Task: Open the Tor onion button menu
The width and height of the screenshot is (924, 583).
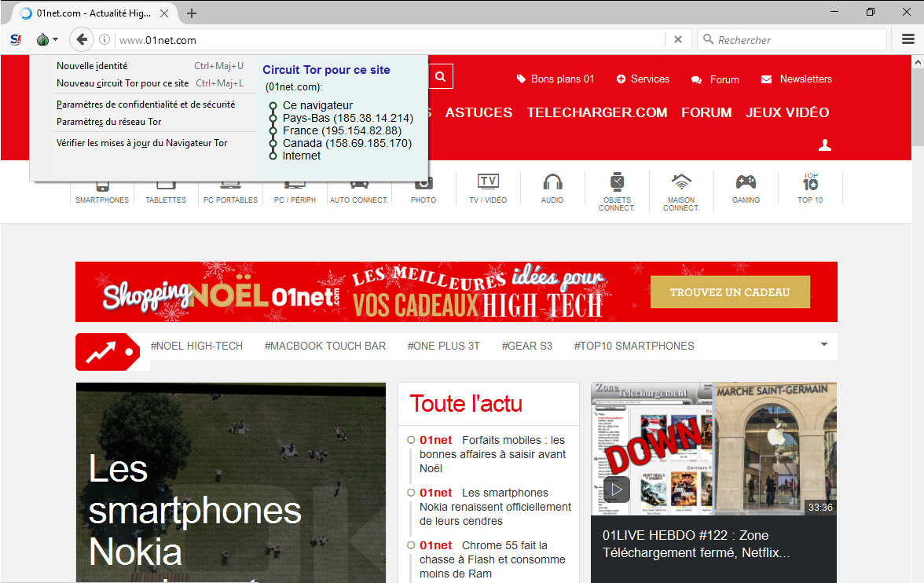Action: click(x=46, y=40)
